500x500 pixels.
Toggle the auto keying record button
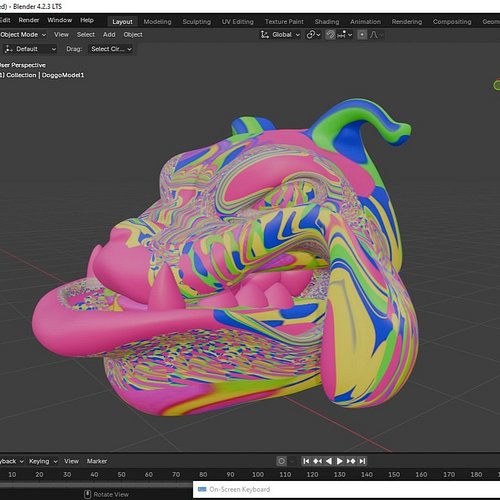(x=281, y=461)
